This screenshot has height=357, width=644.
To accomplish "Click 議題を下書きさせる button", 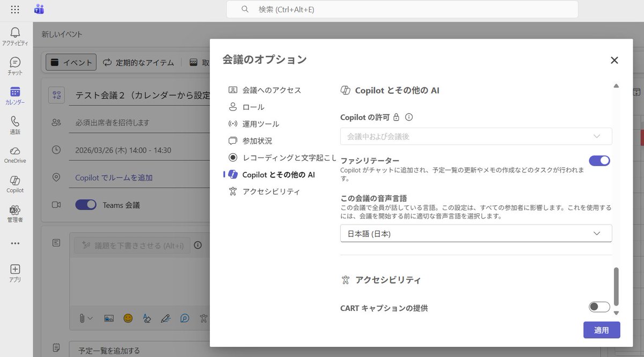I will (131, 245).
